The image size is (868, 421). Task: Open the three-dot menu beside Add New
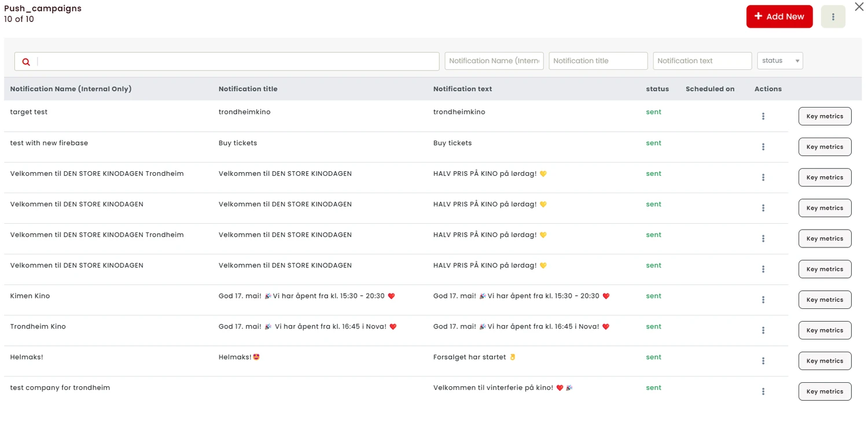click(x=833, y=17)
